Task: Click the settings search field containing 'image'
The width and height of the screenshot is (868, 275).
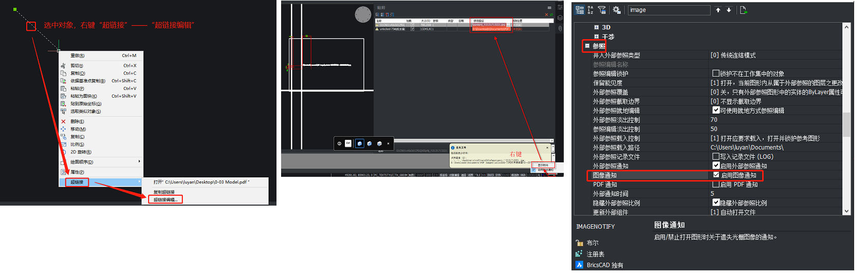Action: click(x=668, y=10)
